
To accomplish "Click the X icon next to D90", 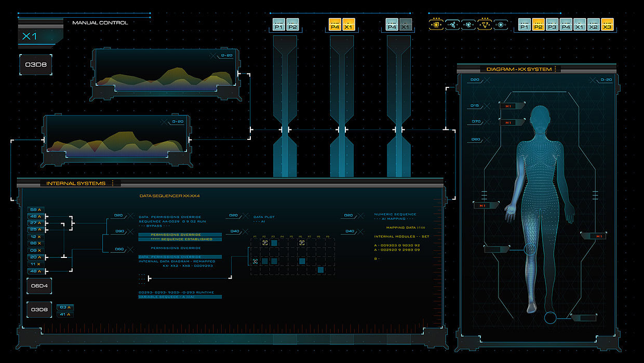I will coord(129,231).
